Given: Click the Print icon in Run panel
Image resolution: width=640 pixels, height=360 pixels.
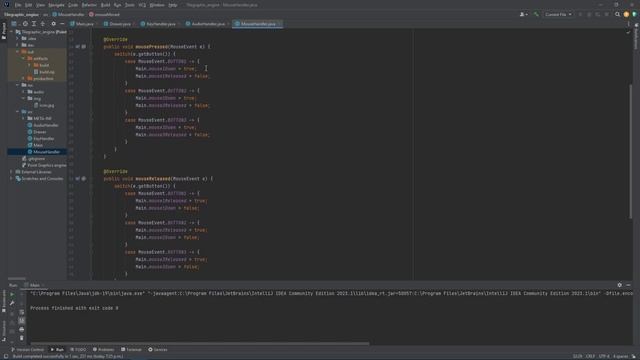Looking at the screenshot, I should (22, 329).
